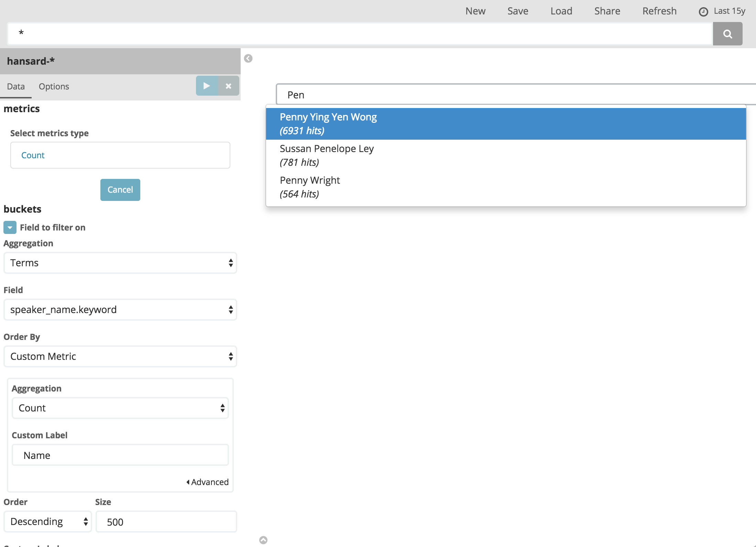Click the close panel X icon
The height and width of the screenshot is (547, 756).
[229, 86]
